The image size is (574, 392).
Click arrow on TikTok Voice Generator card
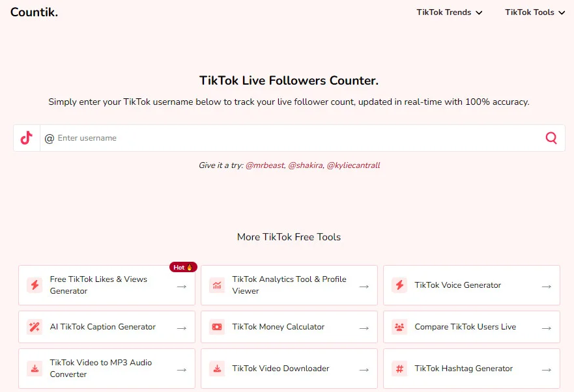click(x=547, y=287)
